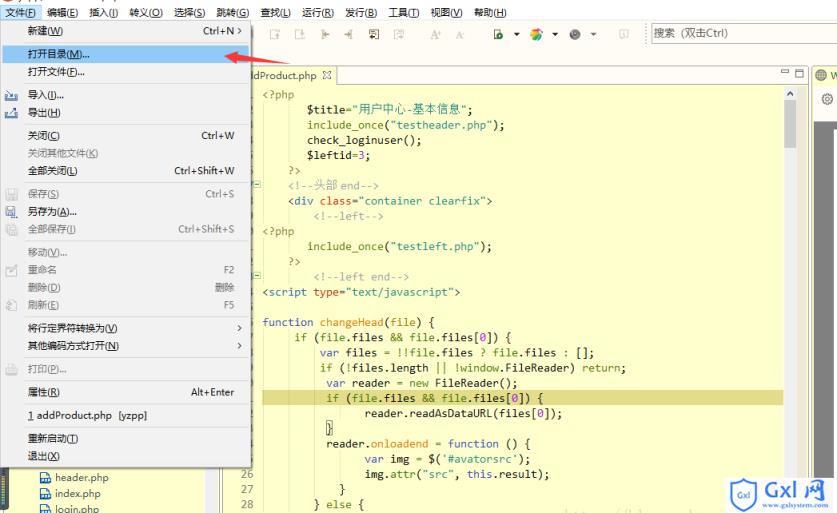Click the run-in-browser icon in the toolbar
This screenshot has height=513, width=837.
coord(498,34)
